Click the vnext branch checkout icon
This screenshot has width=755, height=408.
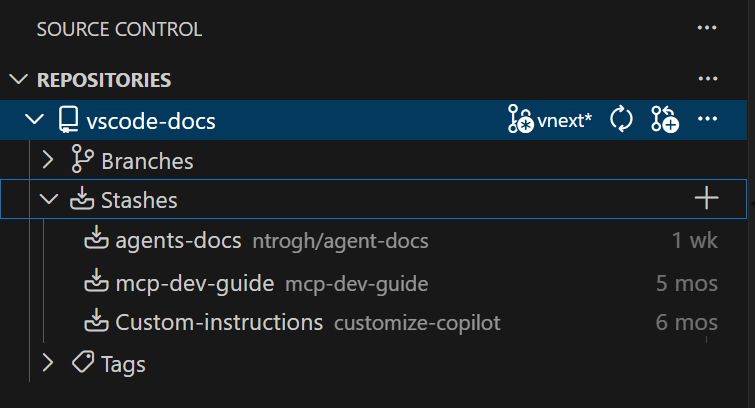[521, 121]
